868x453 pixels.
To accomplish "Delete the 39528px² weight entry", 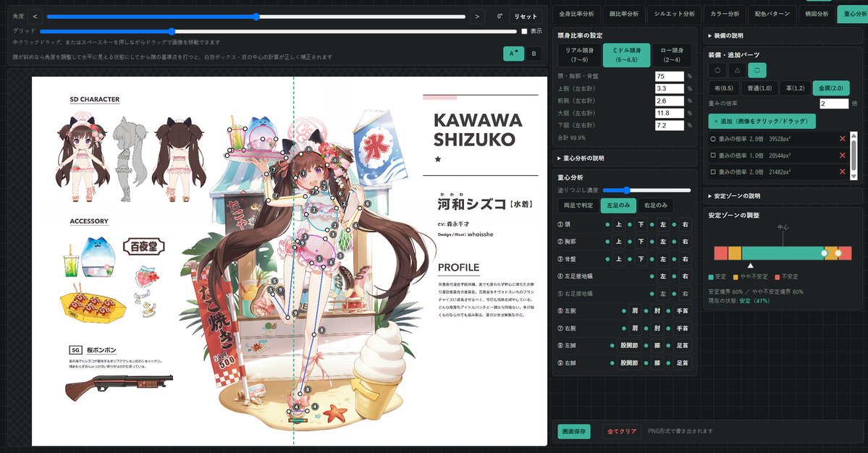I will pos(843,139).
